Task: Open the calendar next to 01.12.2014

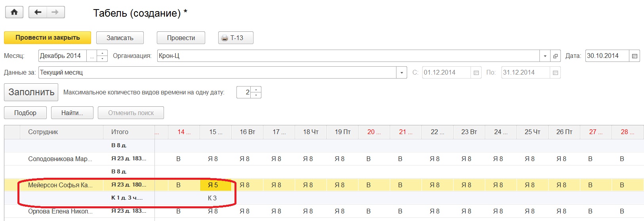Action: point(476,73)
